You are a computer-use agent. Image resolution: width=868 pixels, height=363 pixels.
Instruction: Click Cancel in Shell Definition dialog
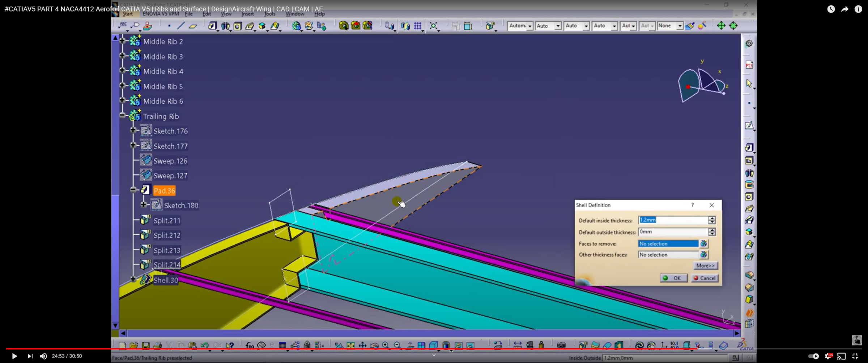point(705,278)
